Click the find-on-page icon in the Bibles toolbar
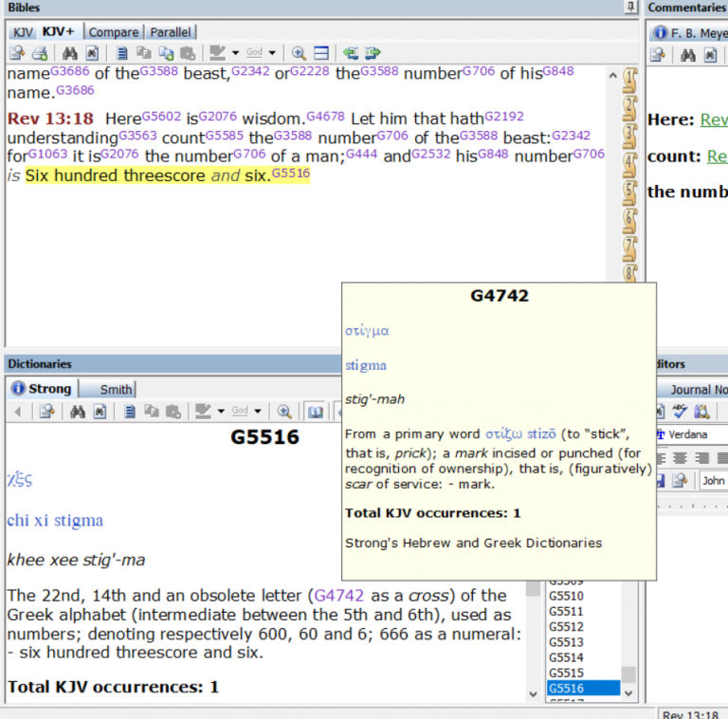The width and height of the screenshot is (728, 719). 92,53
